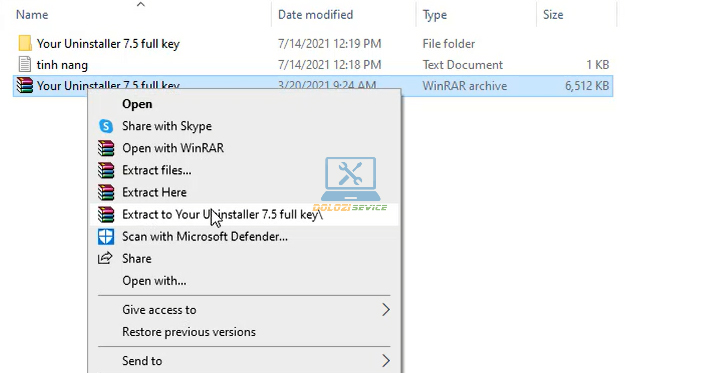Open the Give access to submenu
This screenshot has width=701, height=373.
coord(244,309)
